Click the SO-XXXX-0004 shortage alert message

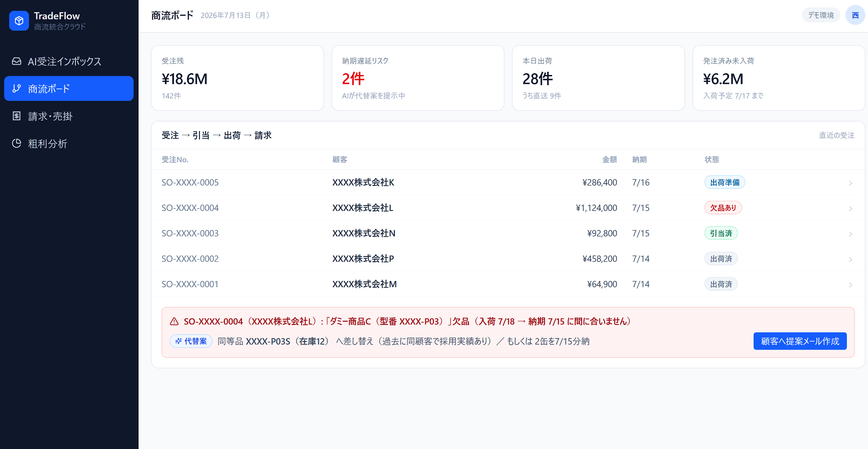409,321
